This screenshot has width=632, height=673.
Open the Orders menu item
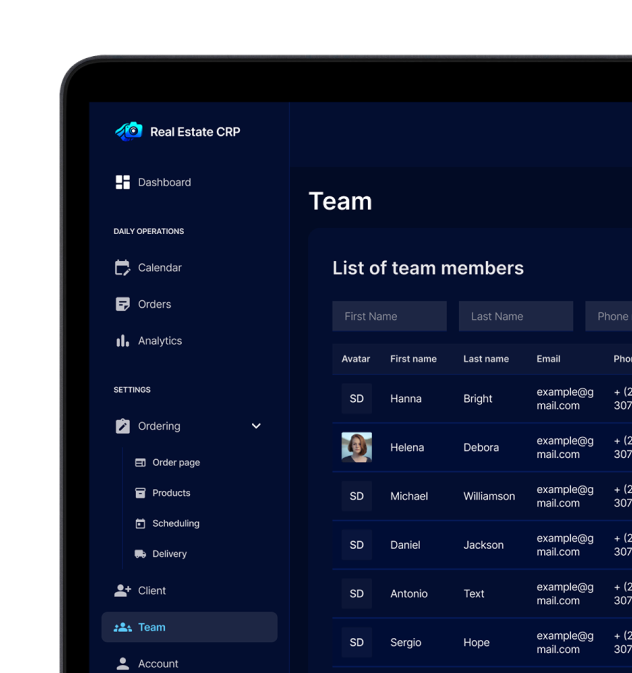(x=155, y=304)
